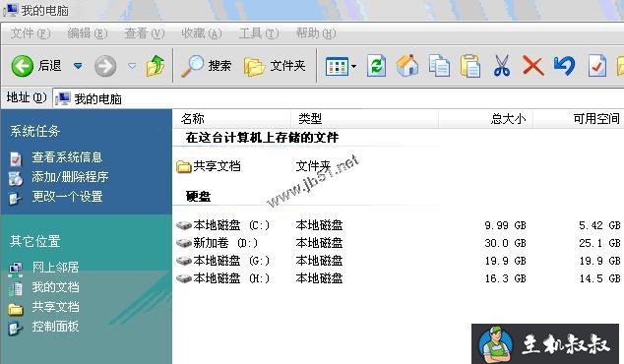The image size is (624, 364).
Task: Click the 25.1 GB free space cell
Action: 599,243
